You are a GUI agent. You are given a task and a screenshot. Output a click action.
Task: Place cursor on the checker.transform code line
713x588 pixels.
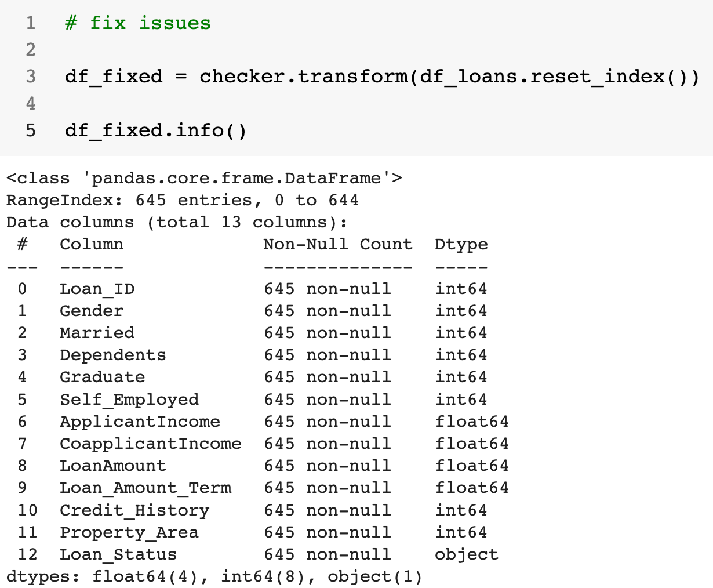pyautogui.click(x=383, y=77)
